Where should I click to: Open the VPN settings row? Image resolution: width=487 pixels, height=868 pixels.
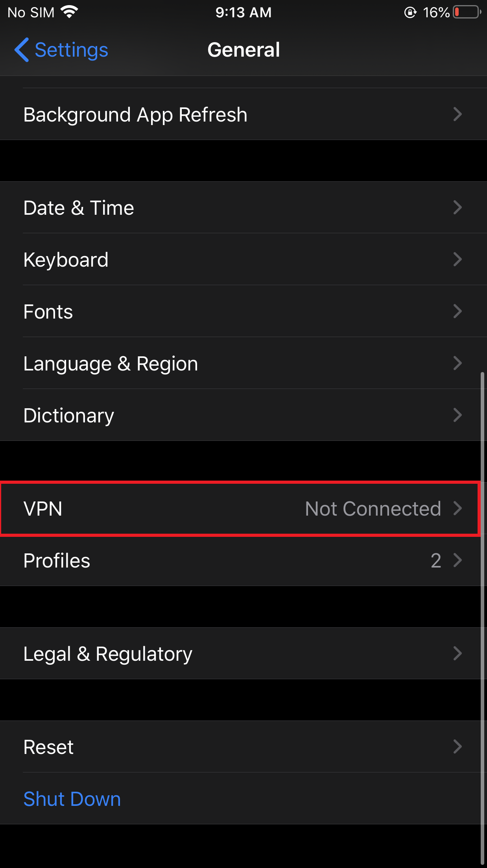point(42,509)
